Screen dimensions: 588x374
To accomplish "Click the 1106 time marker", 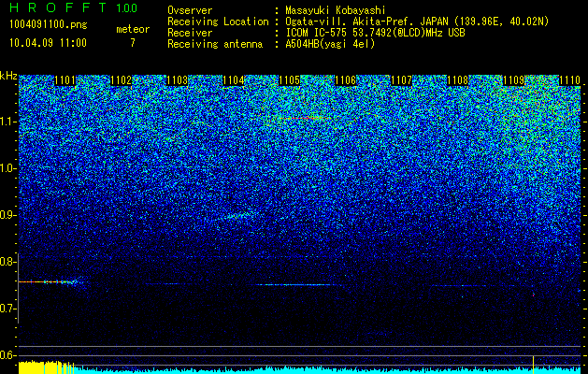I will pos(345,80).
